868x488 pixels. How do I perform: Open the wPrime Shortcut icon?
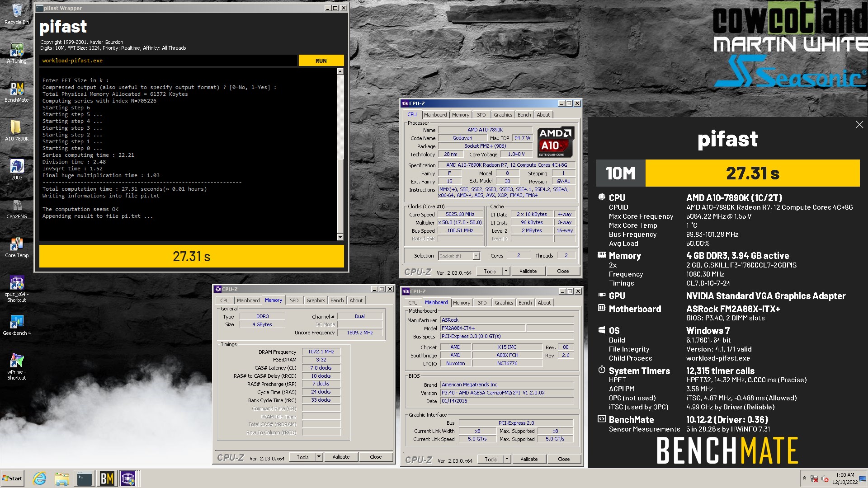click(17, 367)
